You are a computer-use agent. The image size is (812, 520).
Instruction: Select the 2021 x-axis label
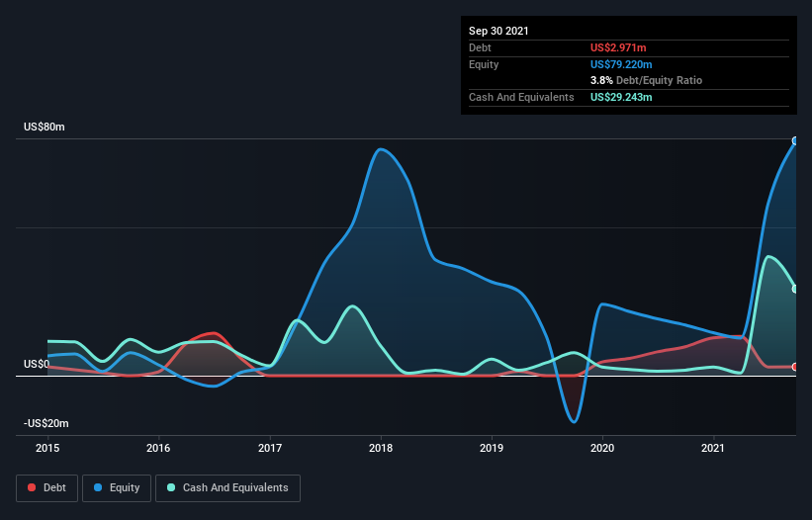(713, 448)
